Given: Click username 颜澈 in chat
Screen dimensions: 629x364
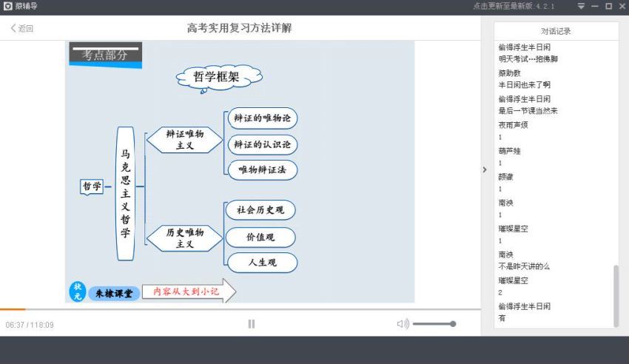Looking at the screenshot, I should (506, 177).
